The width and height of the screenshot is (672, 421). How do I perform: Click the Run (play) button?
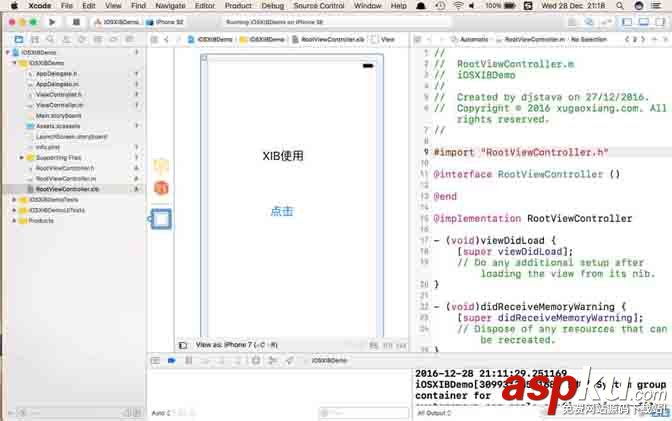tap(52, 22)
